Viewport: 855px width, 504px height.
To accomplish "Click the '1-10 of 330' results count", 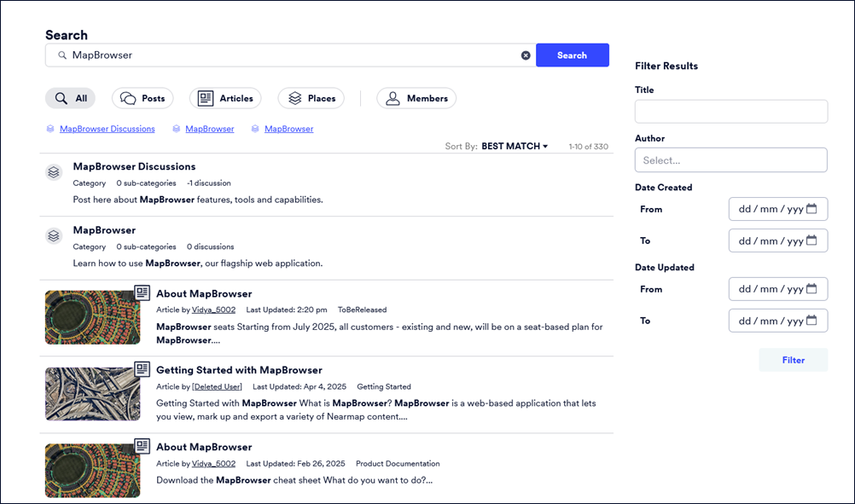I will click(589, 147).
